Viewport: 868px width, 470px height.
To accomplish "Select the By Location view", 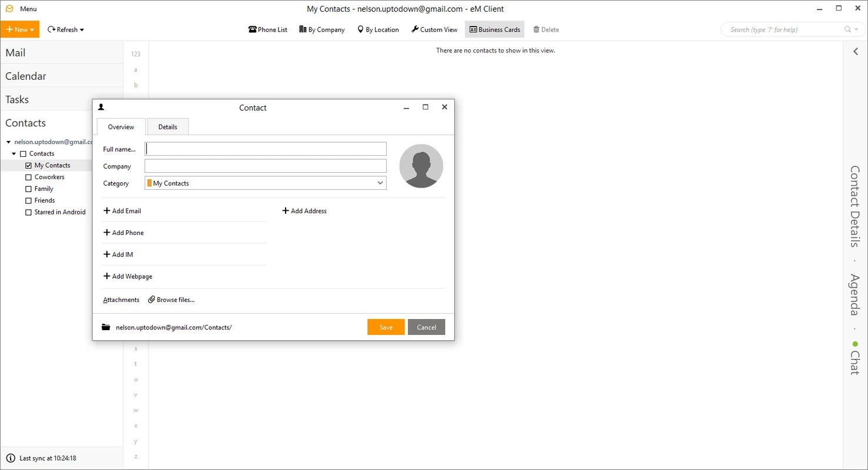I will coord(378,29).
